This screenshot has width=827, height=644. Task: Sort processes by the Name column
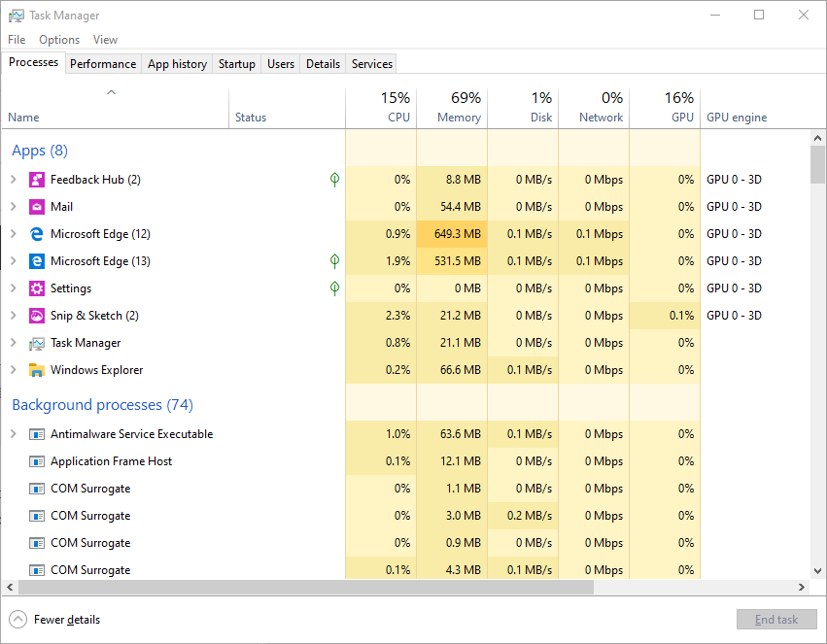click(x=115, y=108)
